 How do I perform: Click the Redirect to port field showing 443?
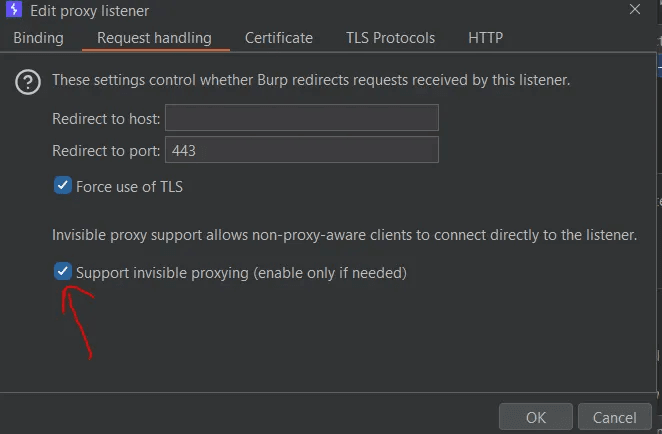pyautogui.click(x=302, y=149)
